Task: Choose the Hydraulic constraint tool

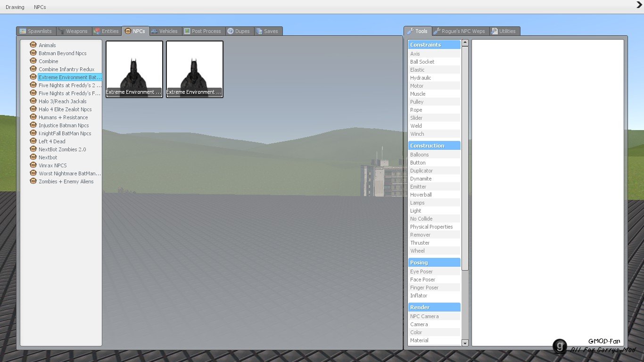Action: (x=434, y=78)
